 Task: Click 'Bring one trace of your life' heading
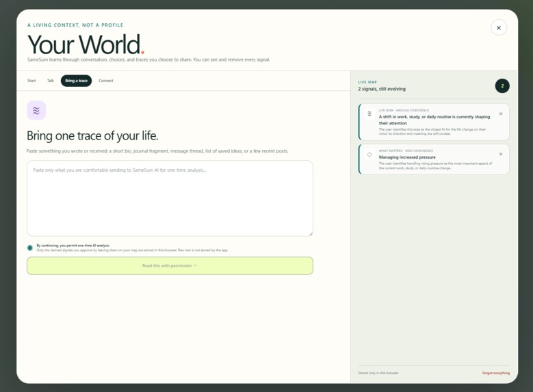pyautogui.click(x=92, y=135)
